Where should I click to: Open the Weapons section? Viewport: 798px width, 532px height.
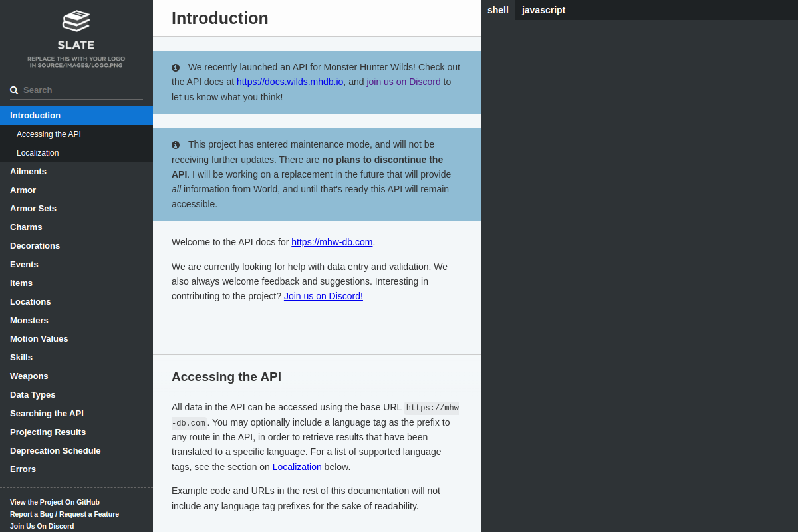tap(76, 376)
